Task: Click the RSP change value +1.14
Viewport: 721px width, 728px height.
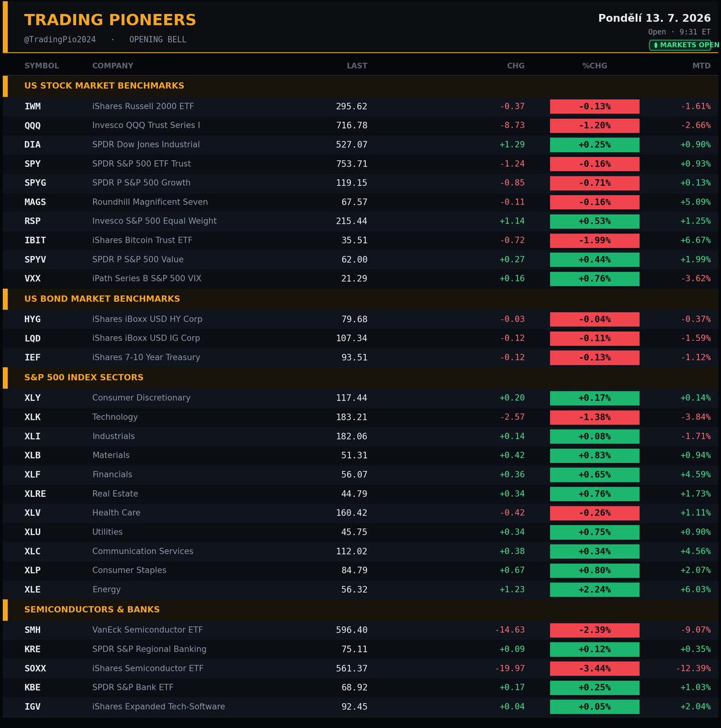Action: click(x=512, y=221)
